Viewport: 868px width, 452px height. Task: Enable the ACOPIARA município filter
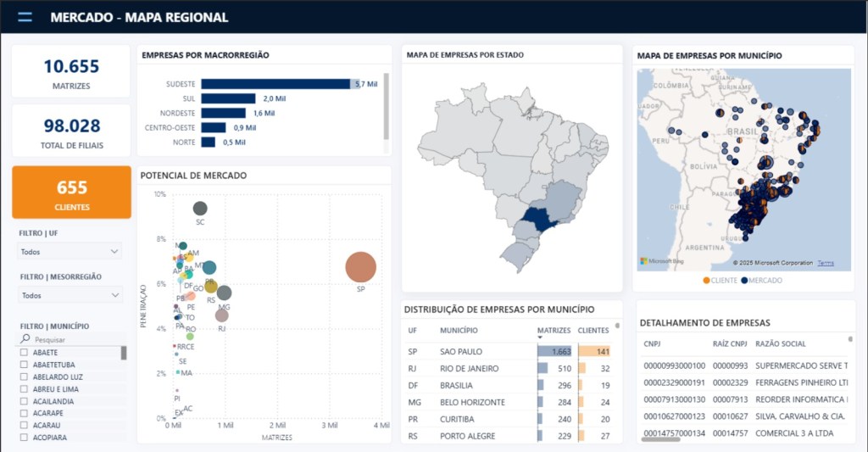(25, 438)
